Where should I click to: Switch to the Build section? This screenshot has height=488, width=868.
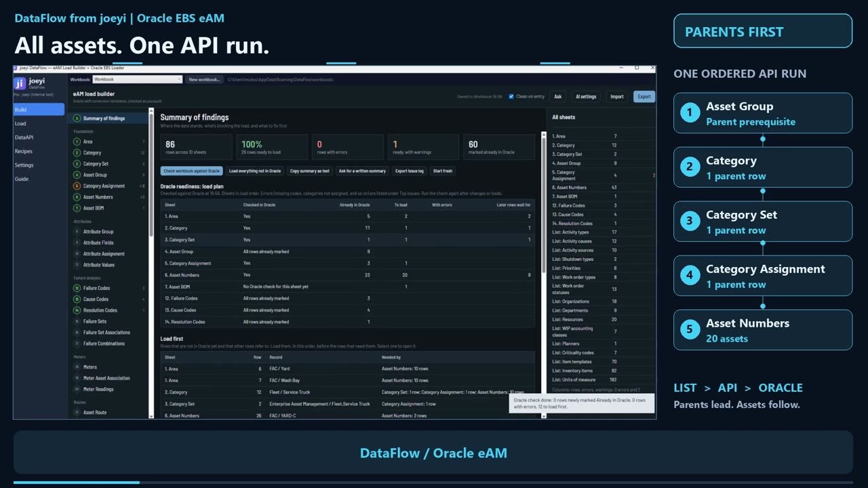point(39,109)
